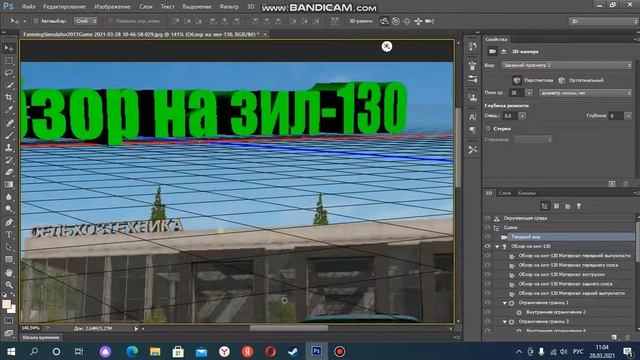The image size is (640, 360).
Task: Open the lens unit dropdown
Action: click(x=585, y=93)
